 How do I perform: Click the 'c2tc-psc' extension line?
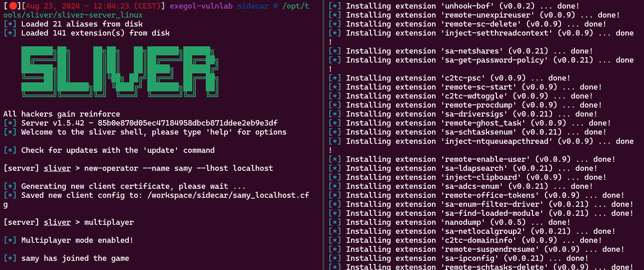click(x=449, y=78)
